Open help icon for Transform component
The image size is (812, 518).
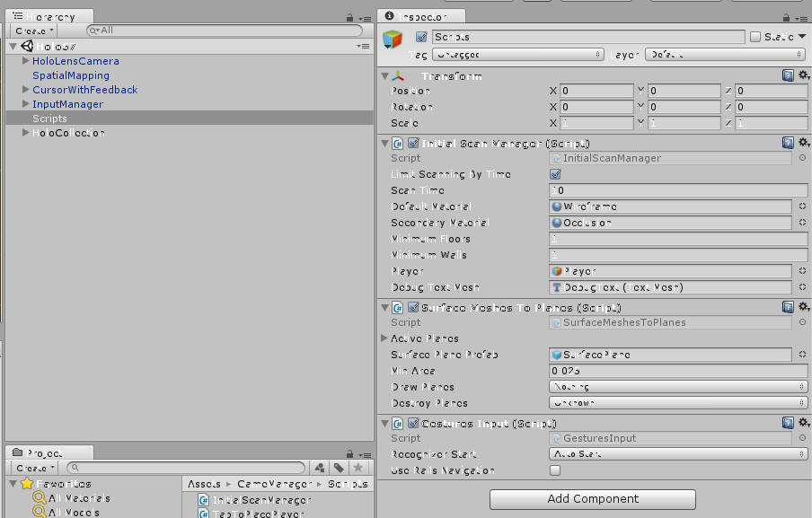point(788,76)
